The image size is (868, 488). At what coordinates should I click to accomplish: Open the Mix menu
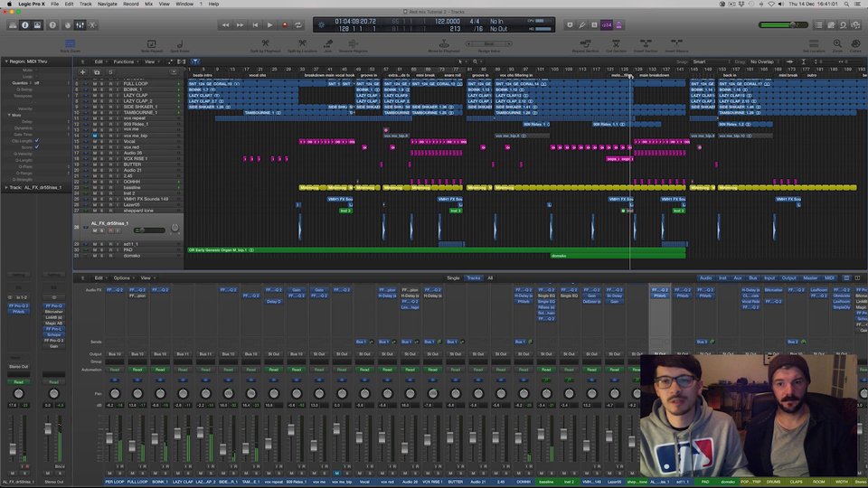(149, 4)
